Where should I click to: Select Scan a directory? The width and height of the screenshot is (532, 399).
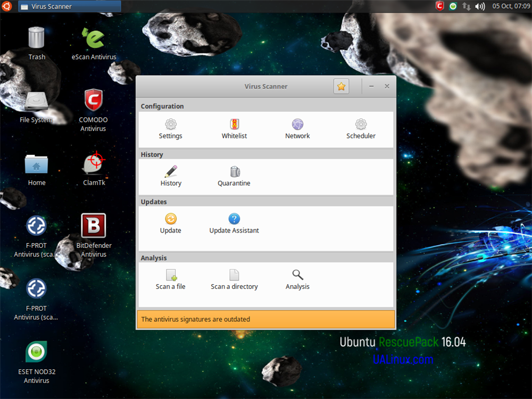pyautogui.click(x=234, y=276)
